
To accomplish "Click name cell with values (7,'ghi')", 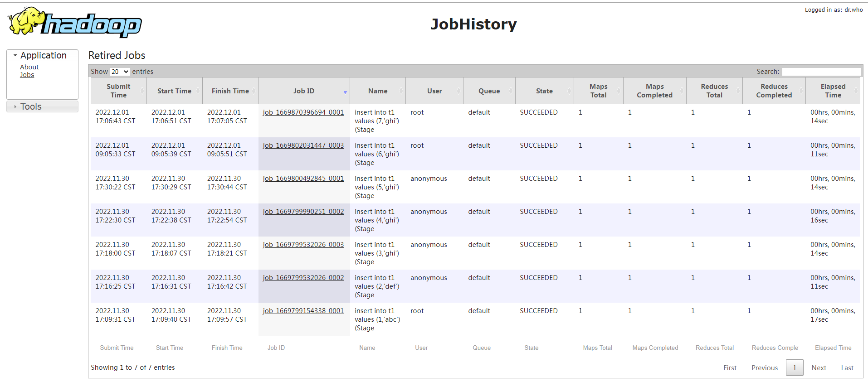I will pos(377,121).
